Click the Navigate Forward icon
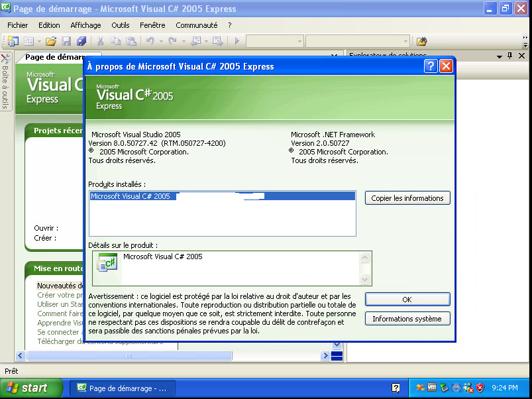This screenshot has width=532, height=399. click(x=217, y=41)
